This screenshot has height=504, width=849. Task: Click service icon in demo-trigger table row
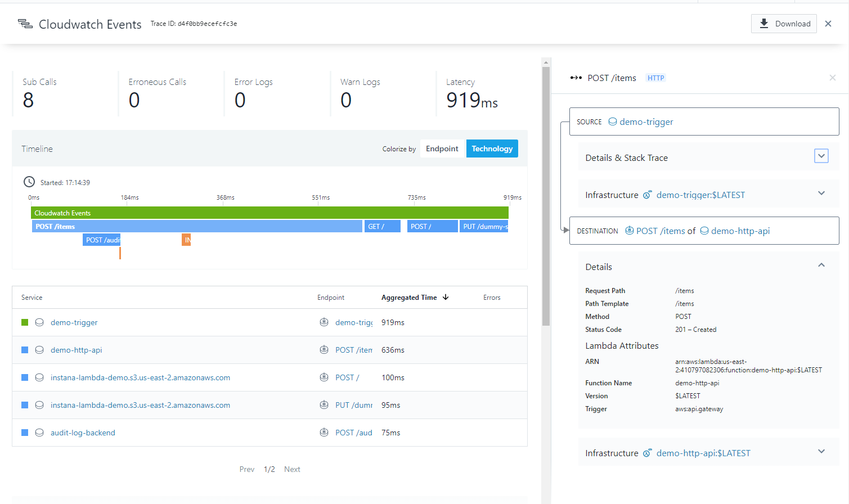39,322
